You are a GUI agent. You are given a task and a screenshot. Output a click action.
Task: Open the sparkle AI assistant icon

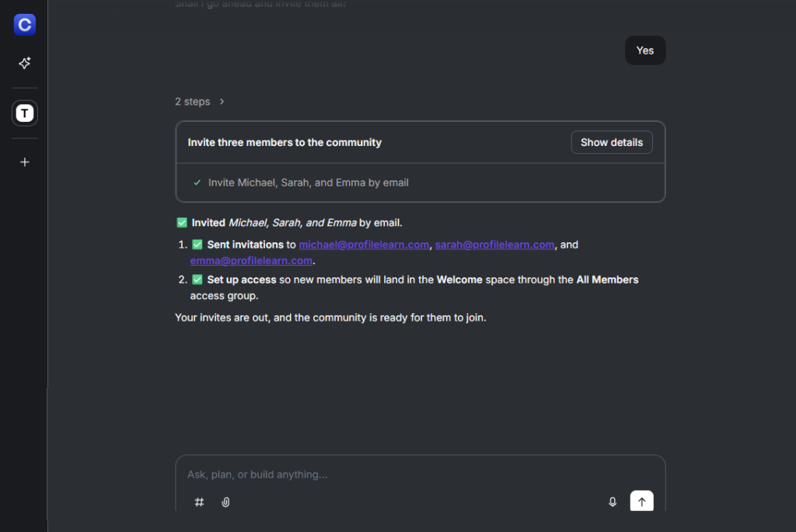pos(24,63)
